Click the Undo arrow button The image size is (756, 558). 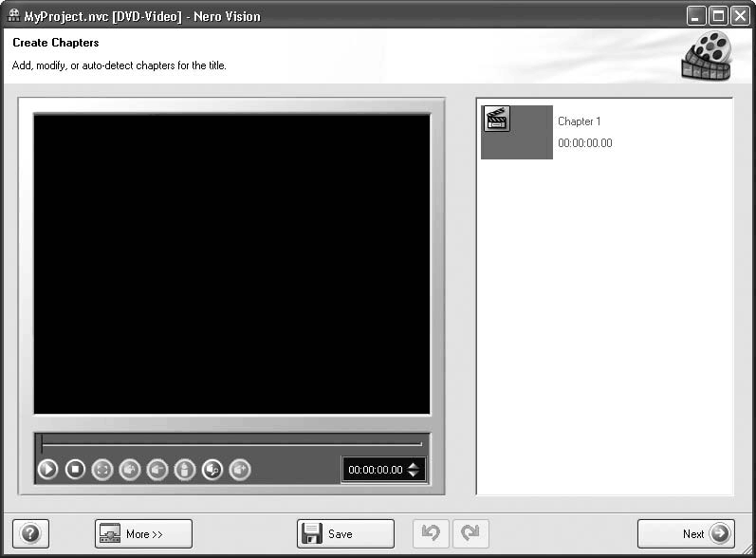[x=431, y=533]
